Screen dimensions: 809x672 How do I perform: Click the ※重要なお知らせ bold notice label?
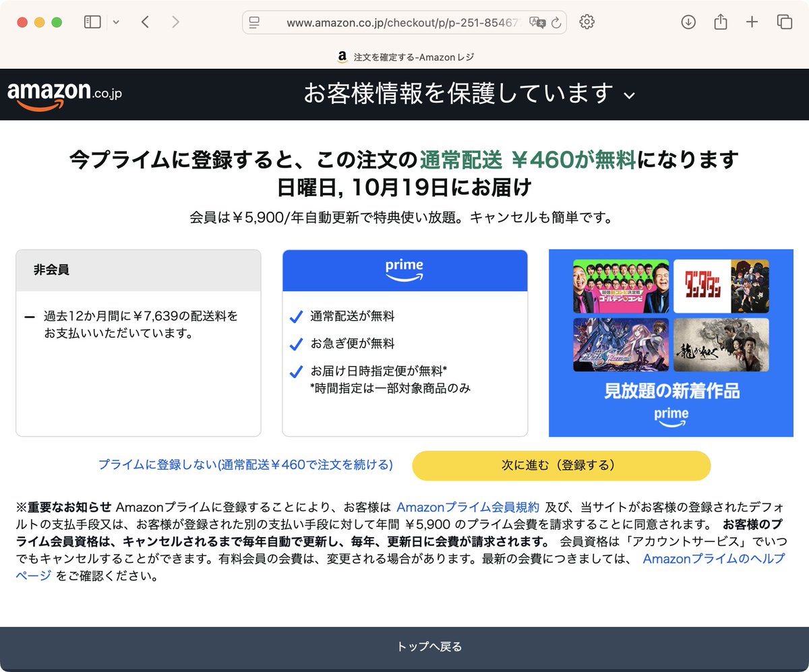[64, 507]
